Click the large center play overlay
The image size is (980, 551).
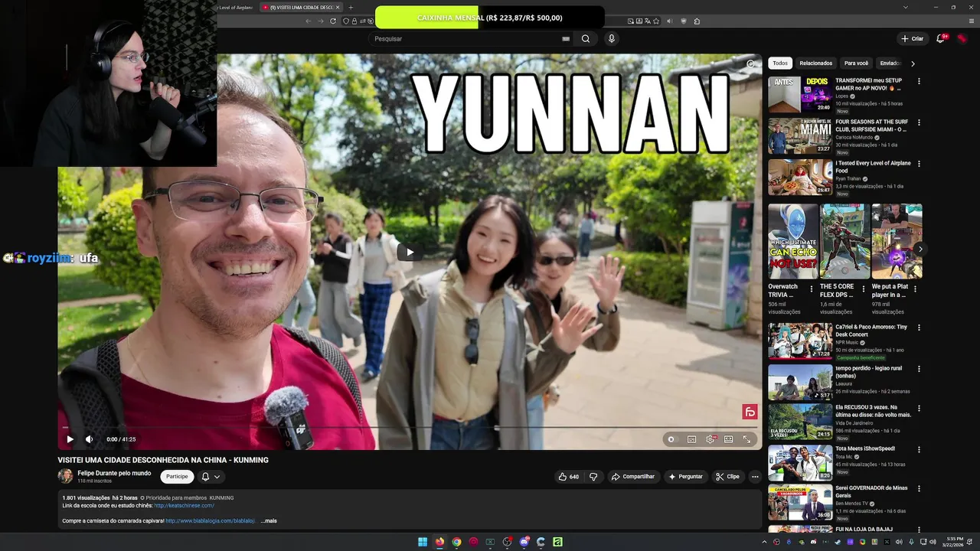410,252
